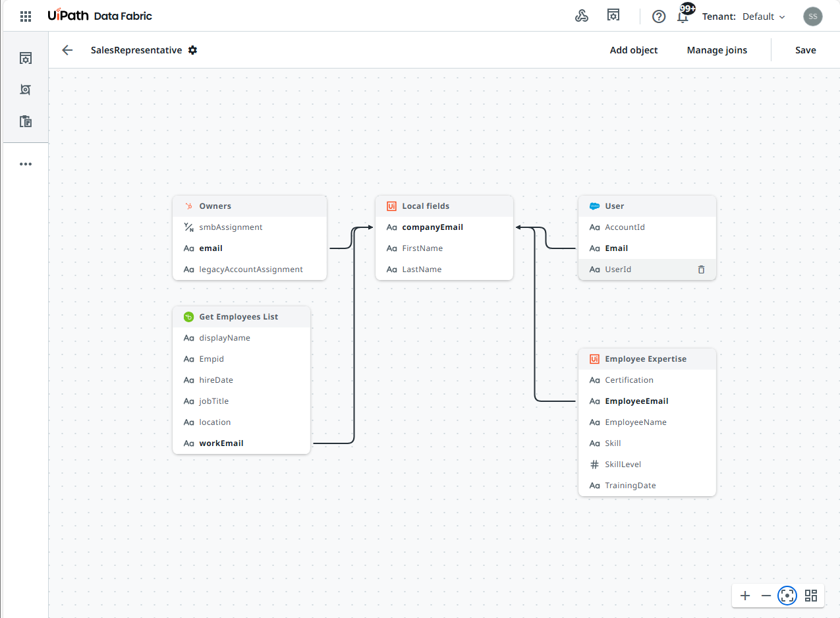Select the Empid field
840x618 pixels.
click(241, 359)
